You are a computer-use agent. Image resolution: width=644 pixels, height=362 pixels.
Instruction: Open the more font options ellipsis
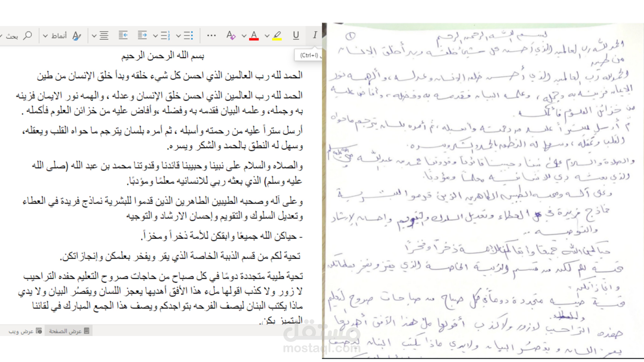click(x=211, y=35)
